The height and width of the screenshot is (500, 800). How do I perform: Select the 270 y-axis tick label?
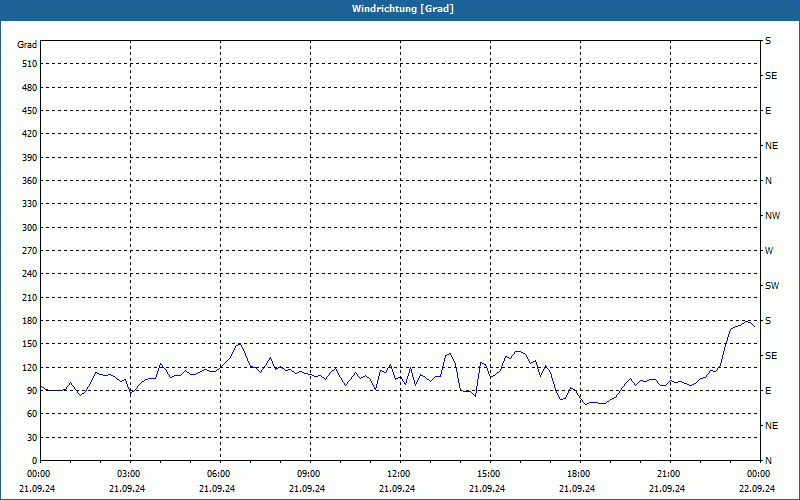[x=30, y=251]
